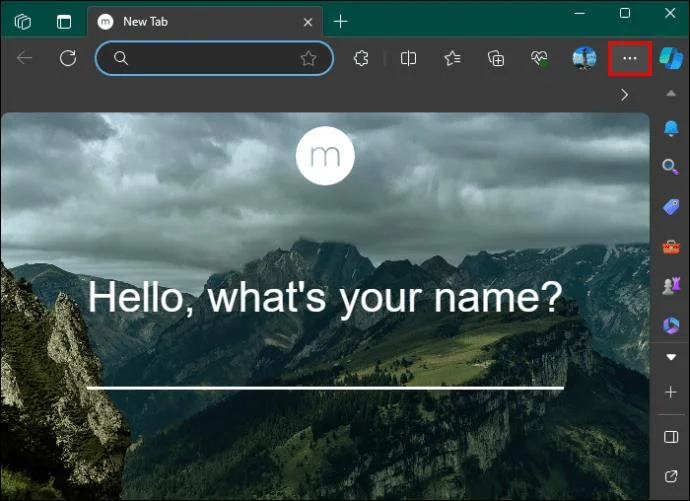Close the browser window
The image size is (690, 501).
coord(670,13)
